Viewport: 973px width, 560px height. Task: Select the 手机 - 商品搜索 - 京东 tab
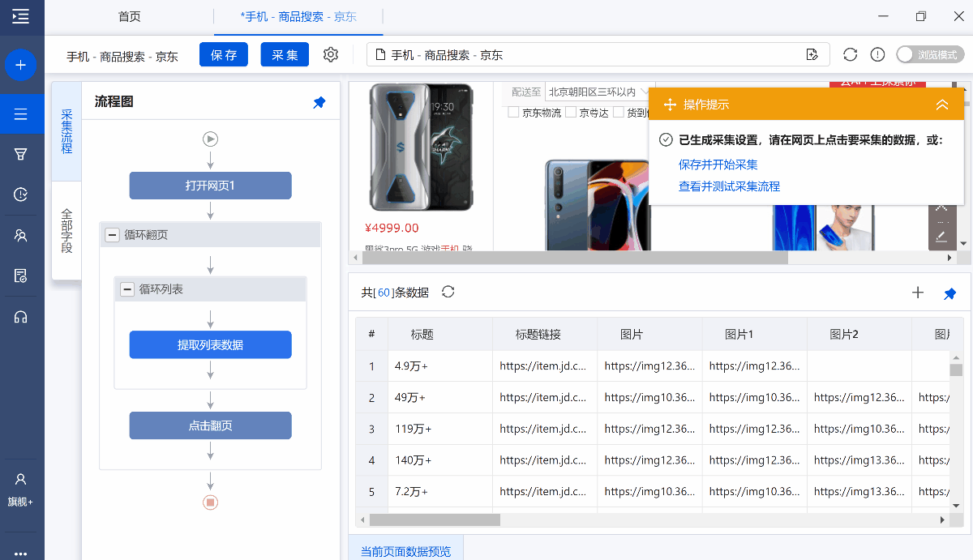pos(298,16)
